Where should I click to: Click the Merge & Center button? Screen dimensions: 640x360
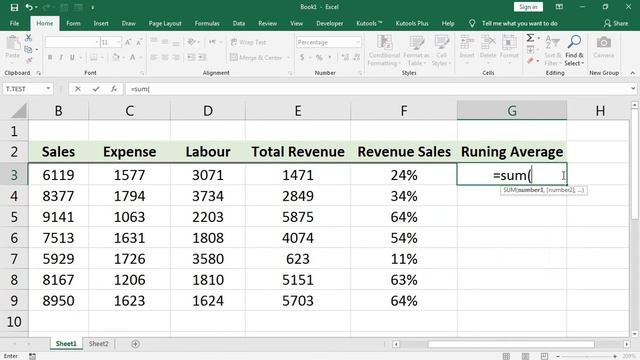tap(256, 58)
